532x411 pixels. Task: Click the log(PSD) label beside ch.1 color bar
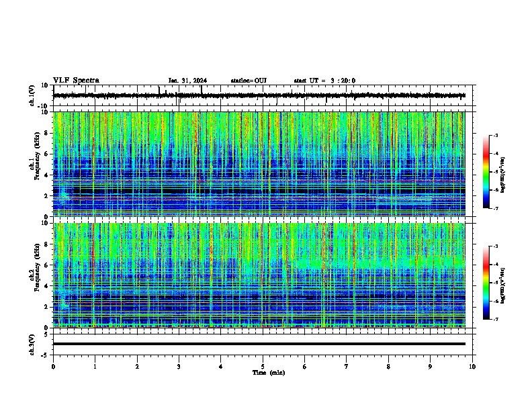[x=503, y=175]
